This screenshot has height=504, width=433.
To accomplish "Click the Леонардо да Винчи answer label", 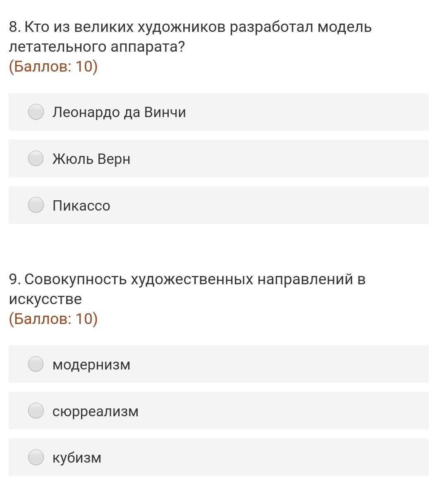I will (119, 112).
